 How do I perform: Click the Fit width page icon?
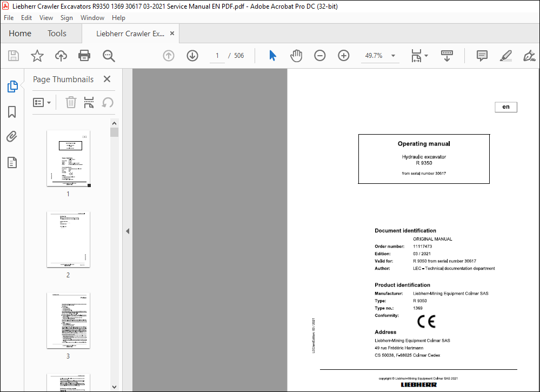coord(416,56)
